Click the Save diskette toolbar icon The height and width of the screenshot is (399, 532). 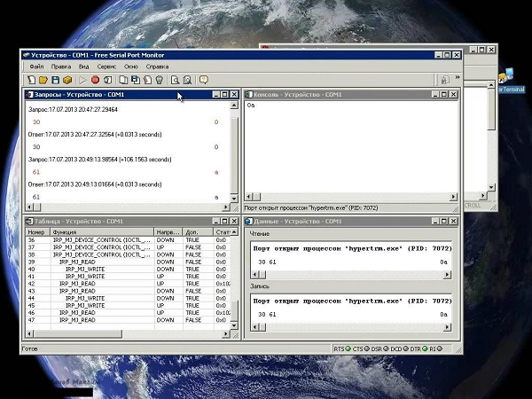point(55,80)
